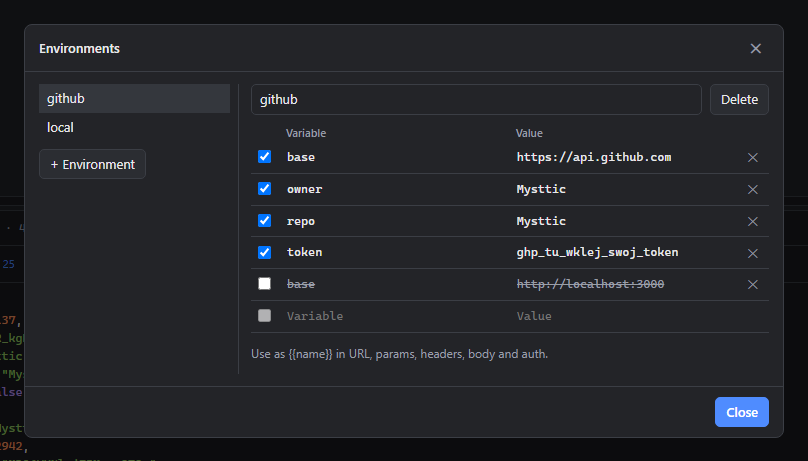Add a new environment with + Environment
808x461 pixels.
(x=92, y=164)
